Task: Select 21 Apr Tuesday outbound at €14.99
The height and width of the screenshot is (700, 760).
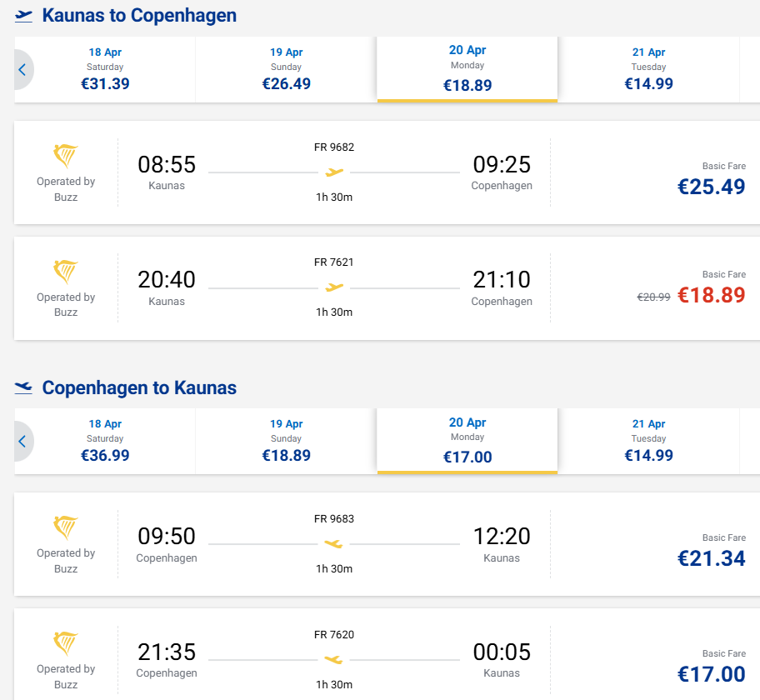Action: [648, 69]
